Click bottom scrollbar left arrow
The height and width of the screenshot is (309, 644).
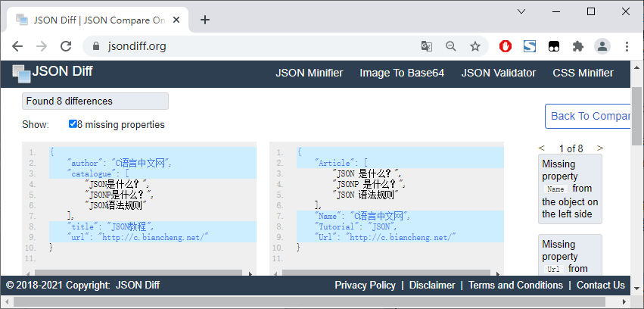click(7, 302)
